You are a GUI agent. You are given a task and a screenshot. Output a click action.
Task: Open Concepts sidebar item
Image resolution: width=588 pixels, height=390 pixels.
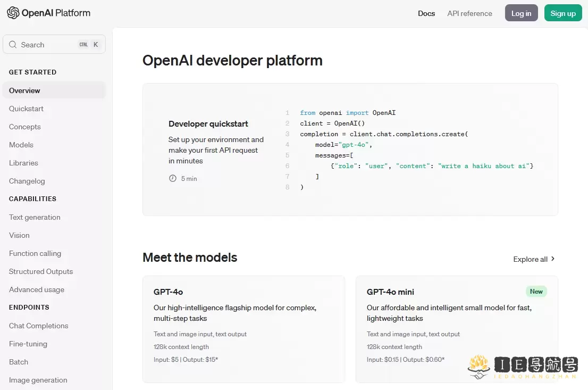25,127
